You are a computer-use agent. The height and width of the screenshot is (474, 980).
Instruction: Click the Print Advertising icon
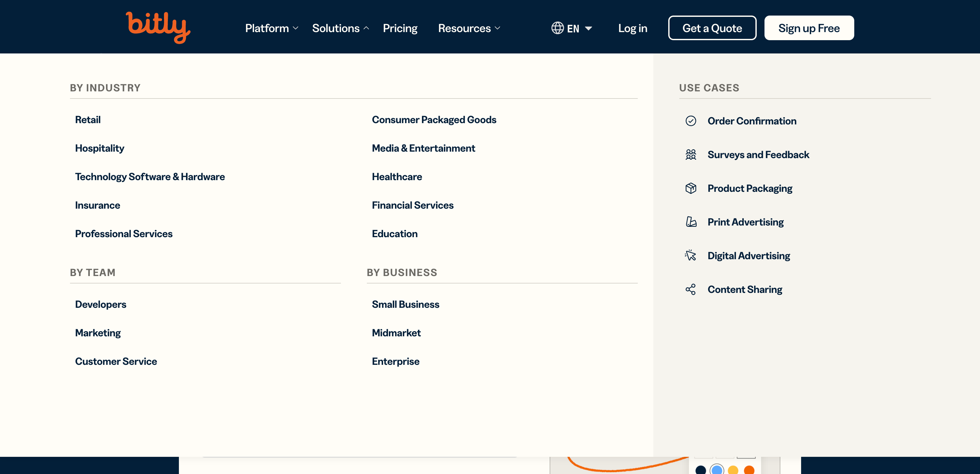tap(691, 222)
